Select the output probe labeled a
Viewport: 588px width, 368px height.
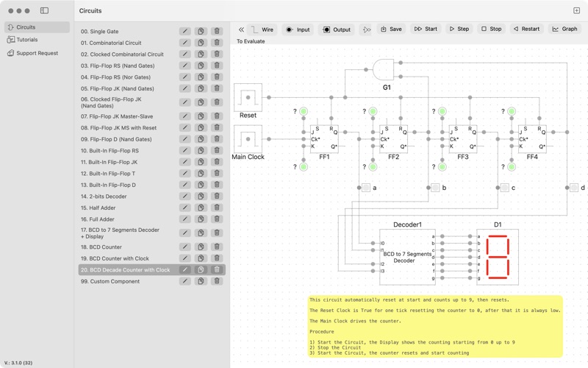366,188
